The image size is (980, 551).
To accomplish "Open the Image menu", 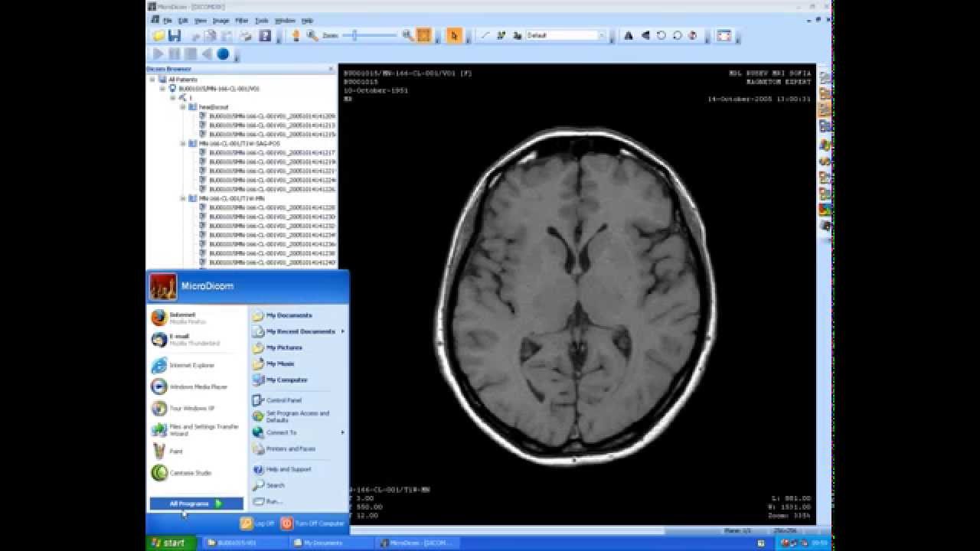I will 220,21.
